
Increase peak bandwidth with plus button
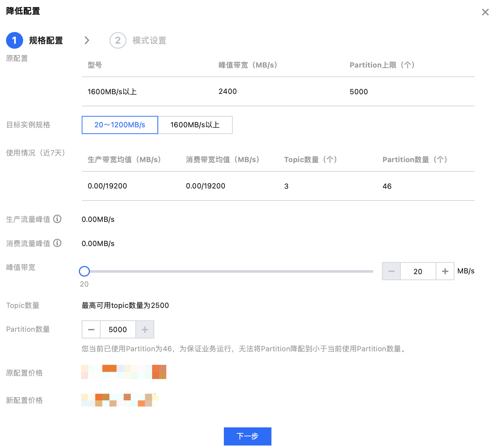(x=445, y=271)
